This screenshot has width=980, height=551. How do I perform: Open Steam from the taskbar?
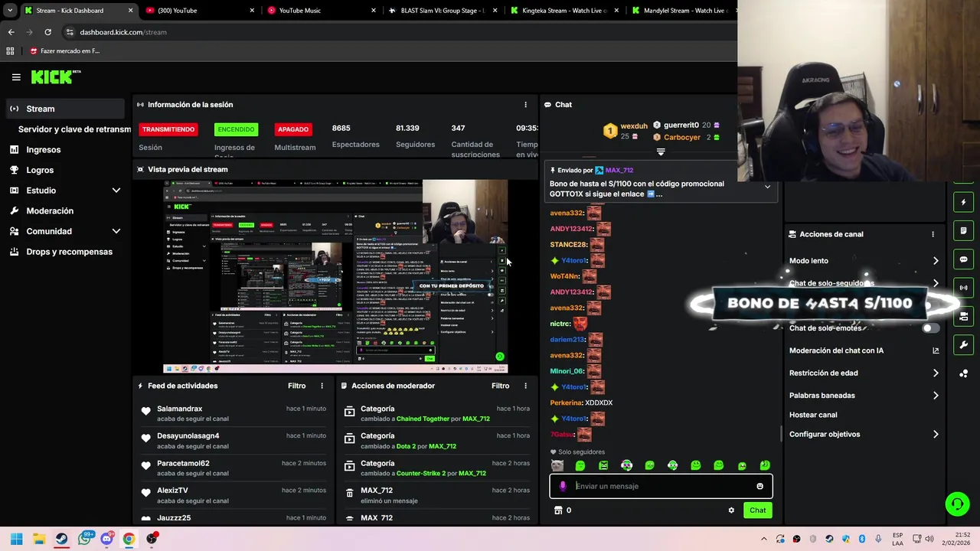tap(61, 539)
